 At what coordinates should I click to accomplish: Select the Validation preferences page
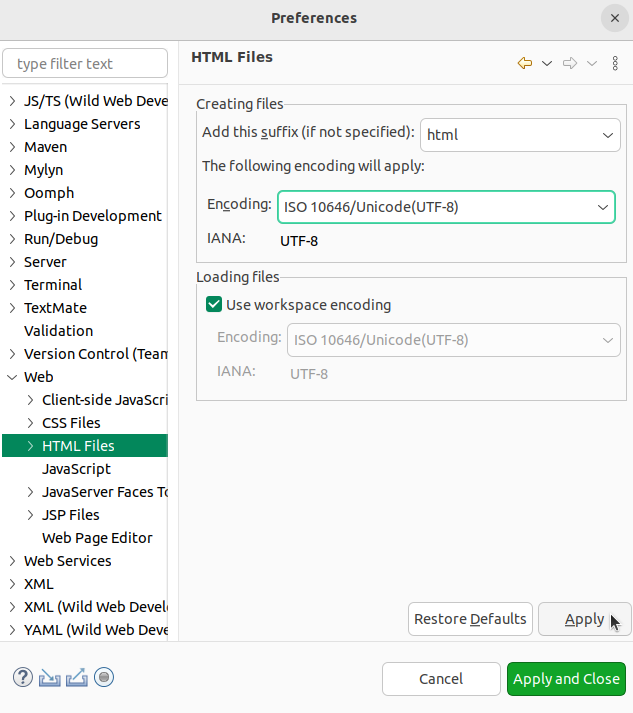pos(59,331)
